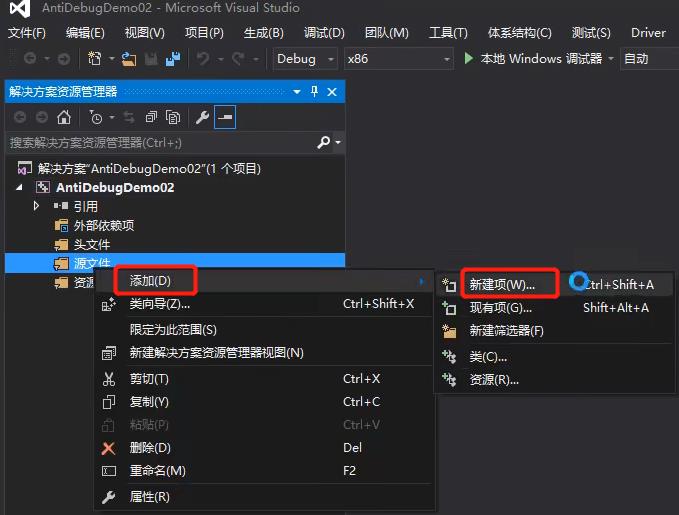Open the 编辑(E) menu
679x515 pixels.
(x=85, y=33)
